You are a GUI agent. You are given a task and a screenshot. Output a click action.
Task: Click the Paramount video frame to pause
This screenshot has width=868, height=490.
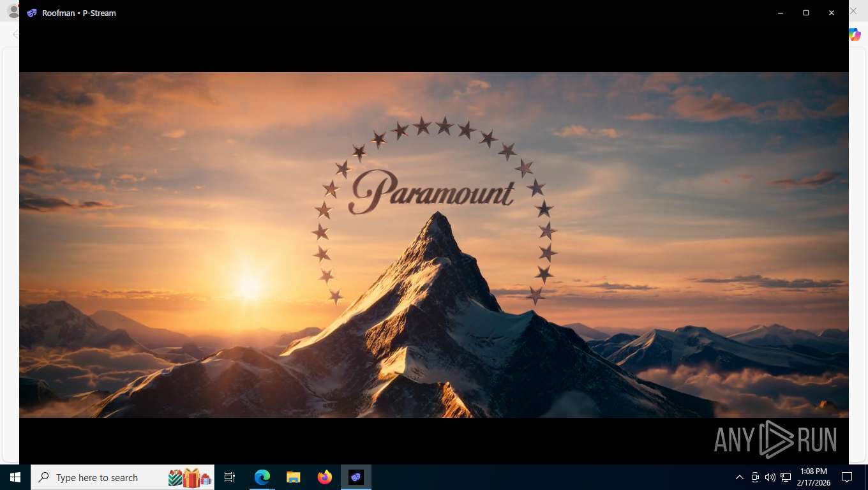[x=434, y=245]
